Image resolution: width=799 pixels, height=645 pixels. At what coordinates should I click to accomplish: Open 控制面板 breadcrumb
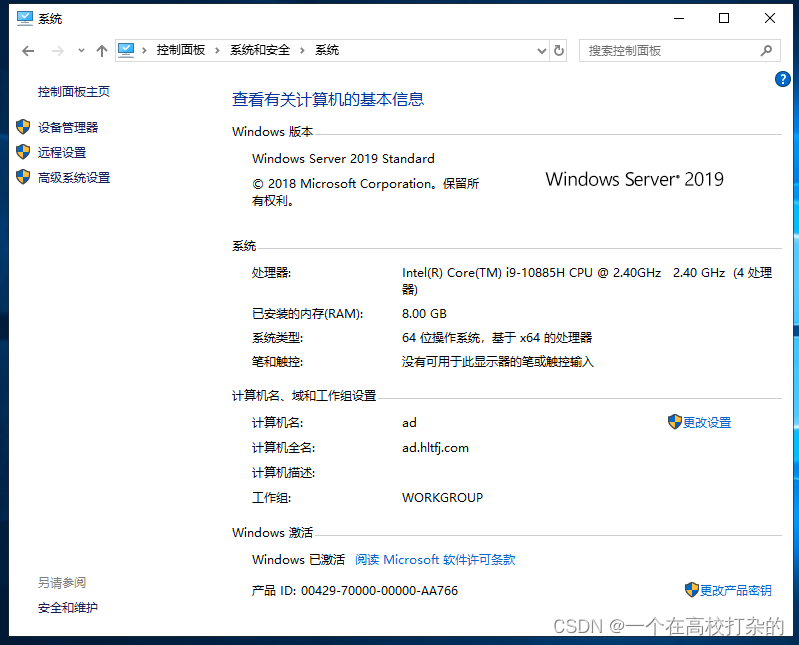coord(180,50)
